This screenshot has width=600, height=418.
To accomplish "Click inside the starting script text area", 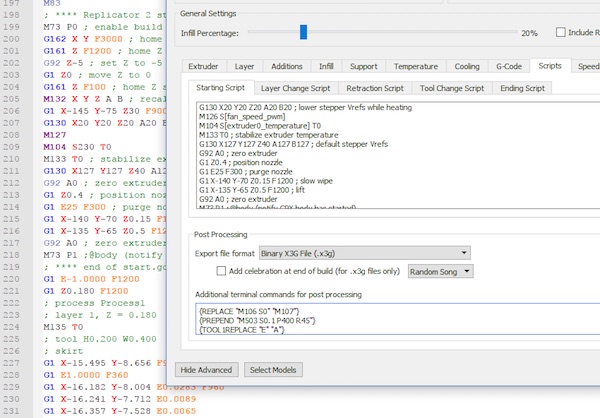I will click(398, 155).
